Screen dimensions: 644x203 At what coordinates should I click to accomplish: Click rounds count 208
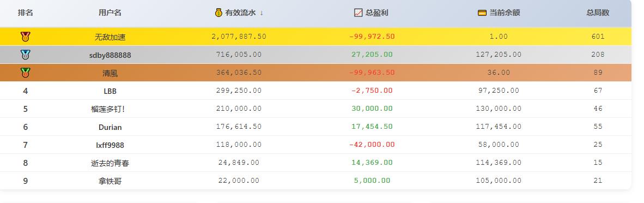(598, 55)
